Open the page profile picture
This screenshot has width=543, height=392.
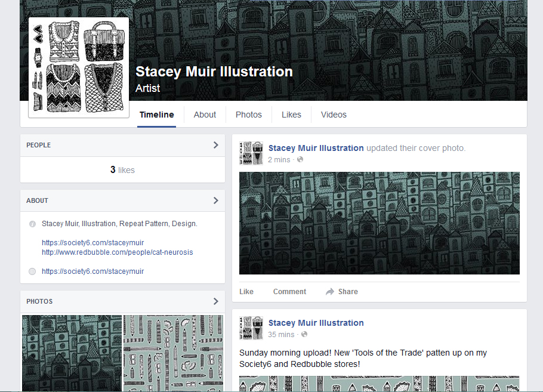[x=79, y=67]
